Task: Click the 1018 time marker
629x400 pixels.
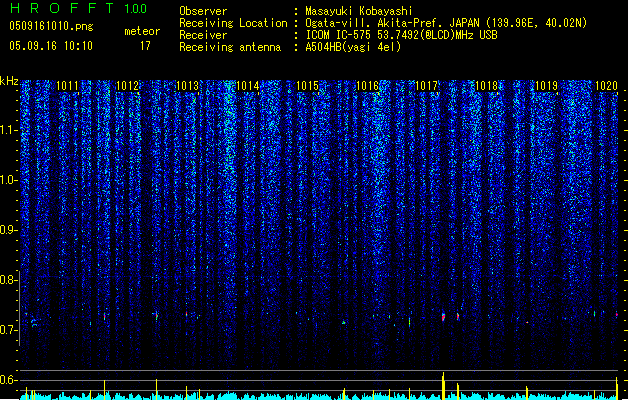Action: pyautogui.click(x=486, y=86)
